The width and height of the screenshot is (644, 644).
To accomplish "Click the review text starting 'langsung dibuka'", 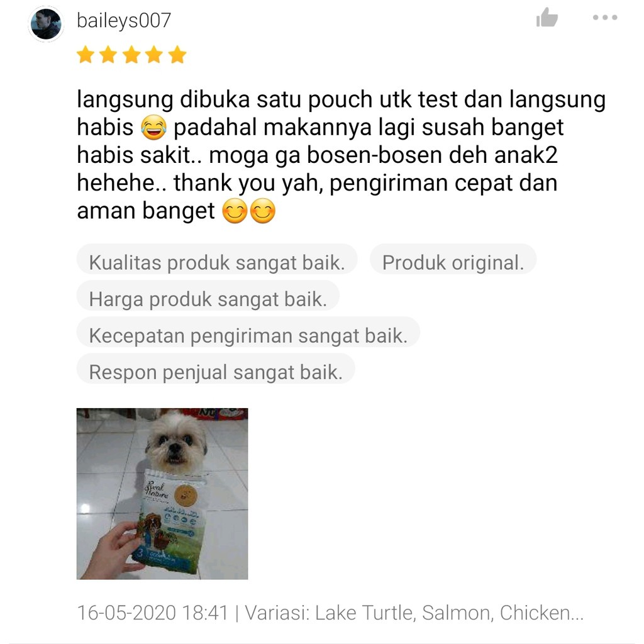I will coord(341,155).
